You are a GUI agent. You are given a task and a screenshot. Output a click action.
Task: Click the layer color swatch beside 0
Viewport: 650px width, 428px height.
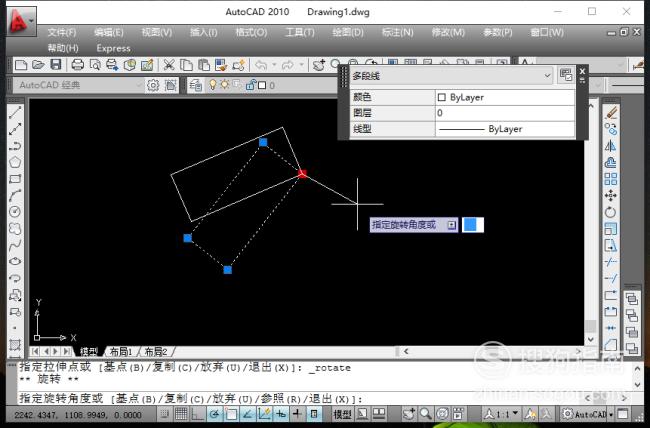tap(262, 85)
